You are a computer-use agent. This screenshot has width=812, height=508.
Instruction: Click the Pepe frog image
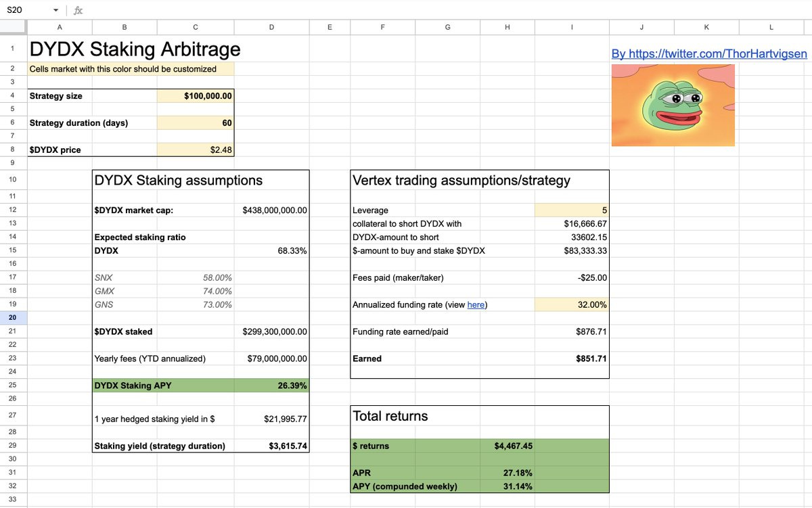pyautogui.click(x=673, y=106)
